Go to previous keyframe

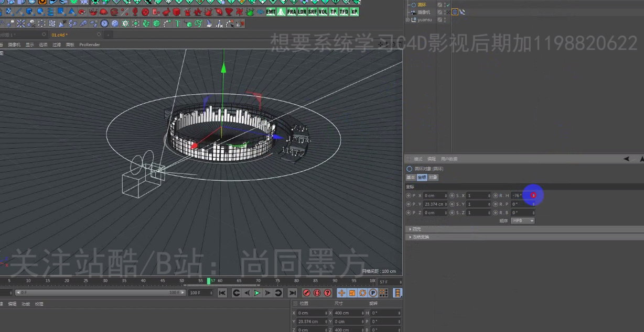click(x=237, y=293)
